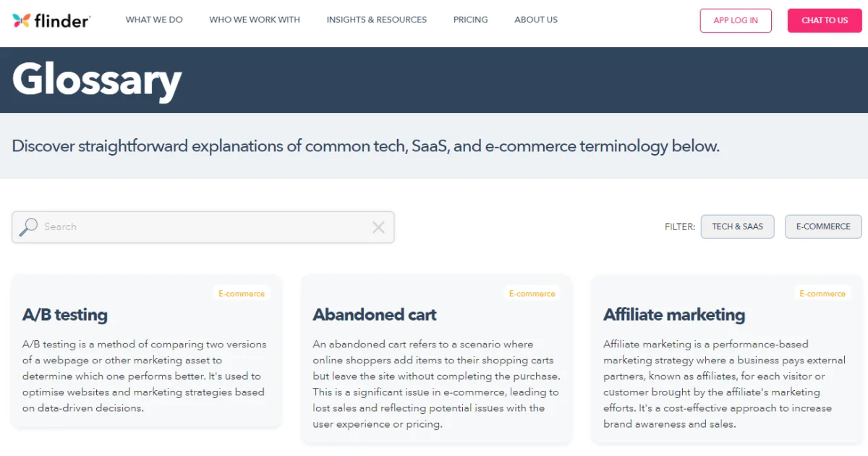Screen dimensions: 868x456
Task: Go to the PRICING page
Action: (x=471, y=20)
